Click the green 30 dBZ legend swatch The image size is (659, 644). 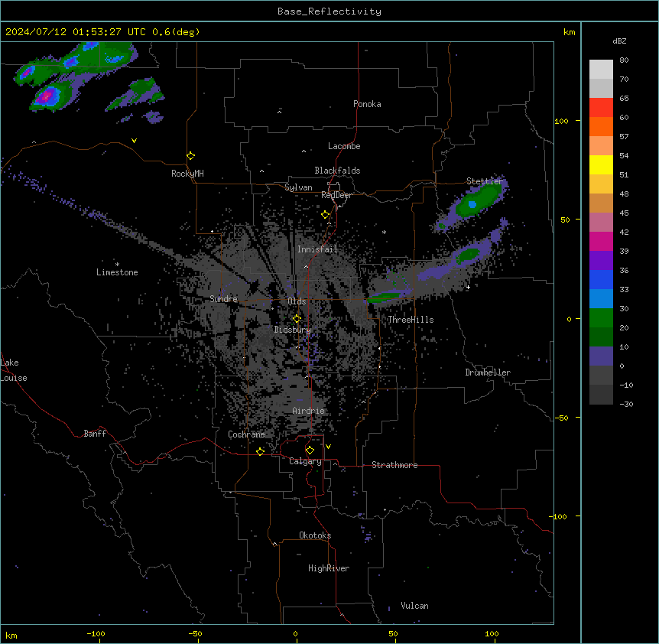click(601, 318)
